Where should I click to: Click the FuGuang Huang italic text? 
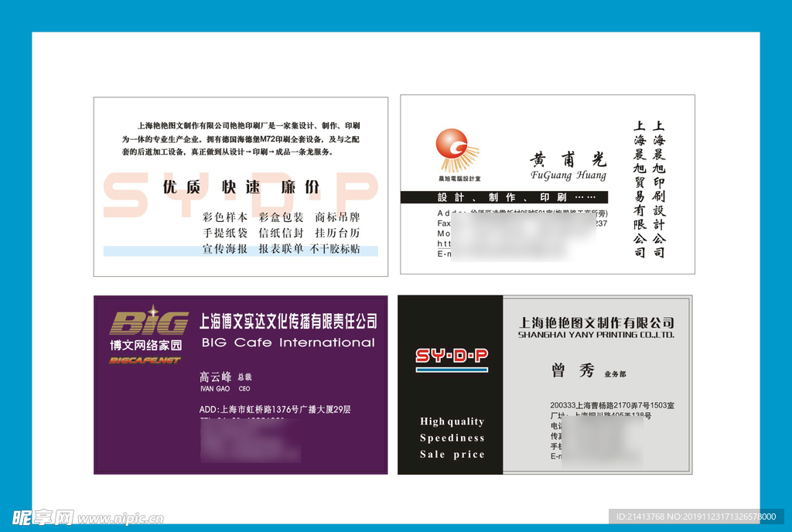point(568,176)
